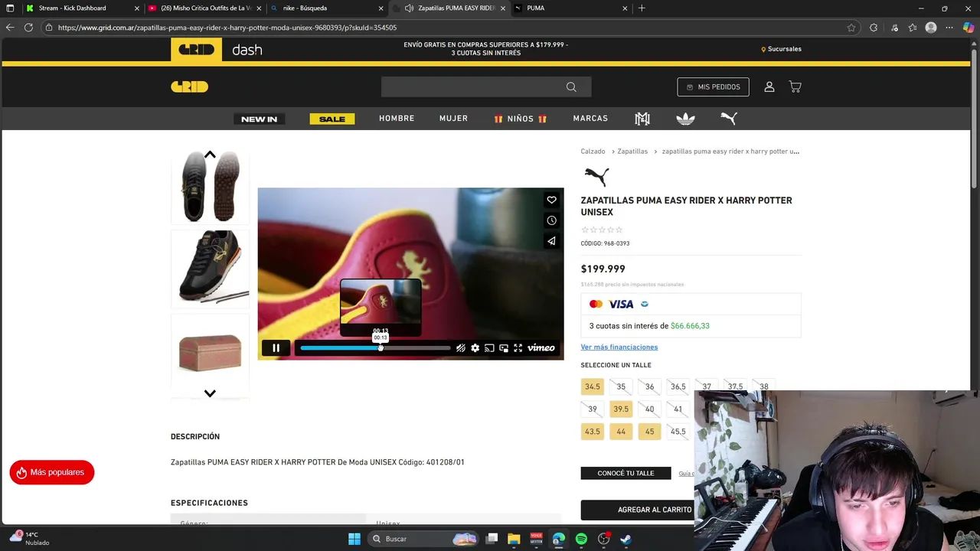
Task: Open the shopping cart icon
Action: (x=795, y=87)
